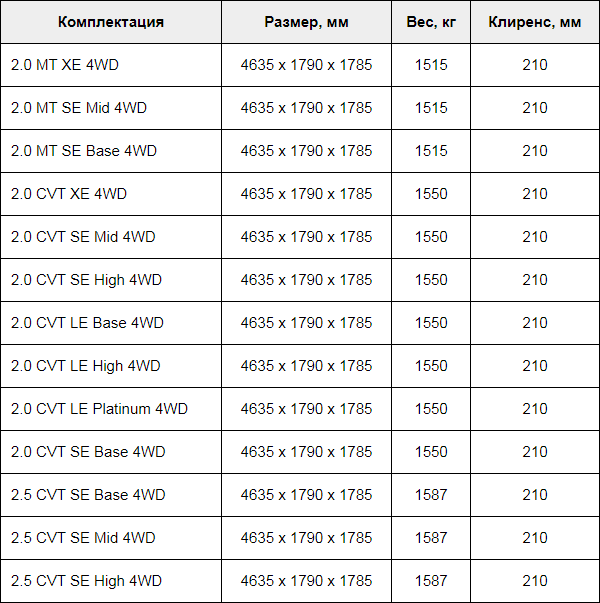
Task: Click the Клиренс, мм column header
Action: [535, 22]
